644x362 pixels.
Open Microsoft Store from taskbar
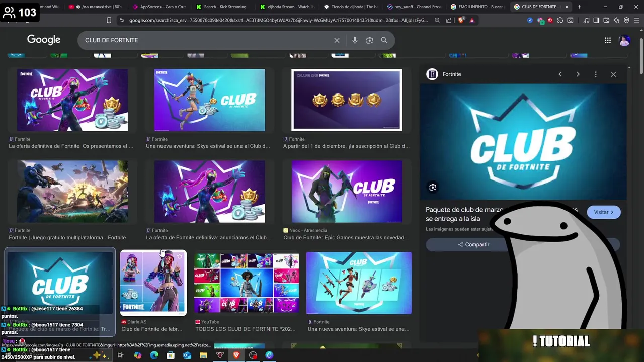click(x=171, y=355)
